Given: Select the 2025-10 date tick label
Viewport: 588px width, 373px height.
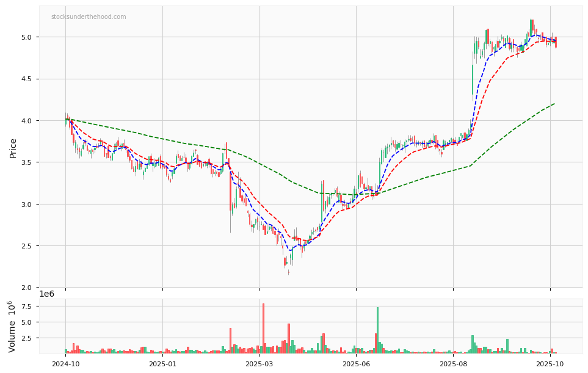Looking at the screenshot, I should coord(550,364).
